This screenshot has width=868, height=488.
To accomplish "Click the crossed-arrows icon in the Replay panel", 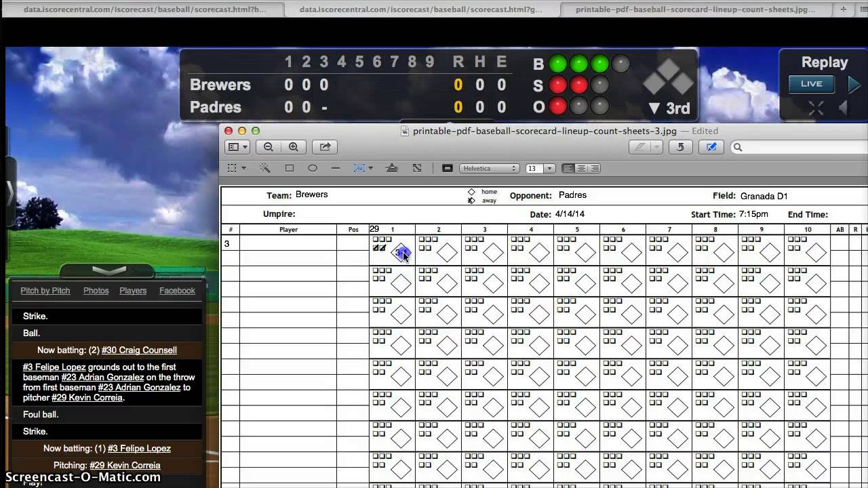I will (x=816, y=108).
